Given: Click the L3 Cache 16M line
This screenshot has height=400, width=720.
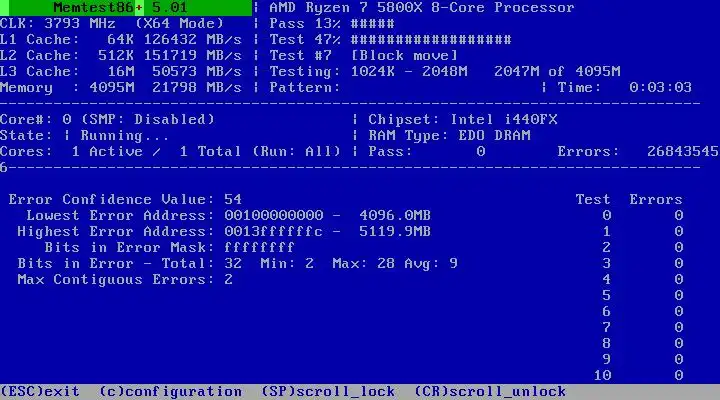Looking at the screenshot, I should (121, 72).
